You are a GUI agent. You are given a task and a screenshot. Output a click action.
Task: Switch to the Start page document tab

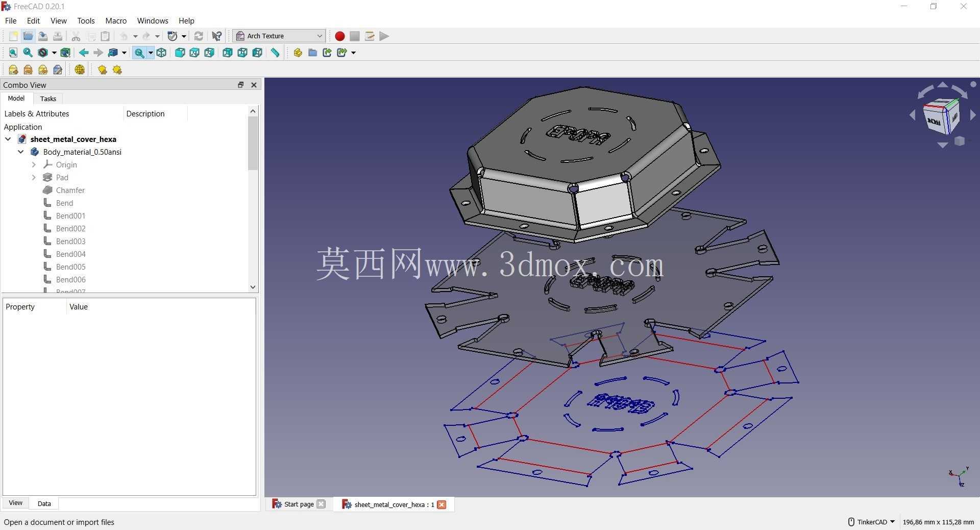[299, 504]
